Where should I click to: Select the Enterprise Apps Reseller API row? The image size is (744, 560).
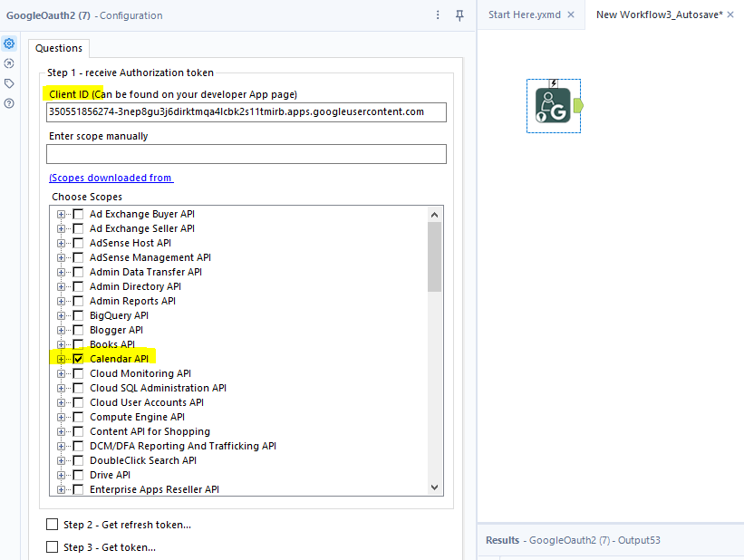pyautogui.click(x=154, y=489)
